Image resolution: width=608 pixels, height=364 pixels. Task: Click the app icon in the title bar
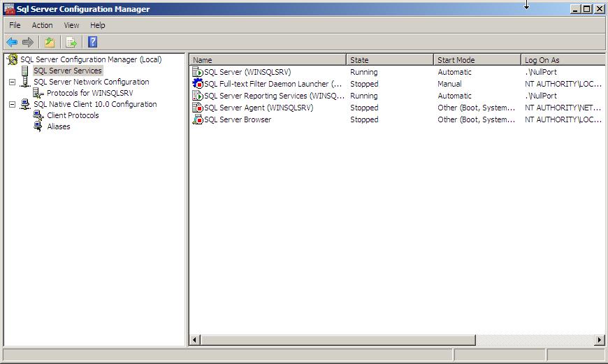pyautogui.click(x=9, y=9)
